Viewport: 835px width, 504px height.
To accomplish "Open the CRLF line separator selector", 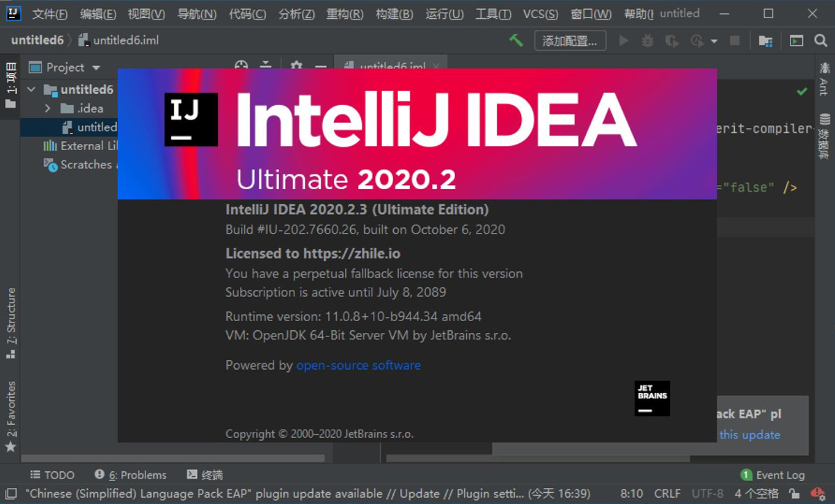I will (667, 494).
